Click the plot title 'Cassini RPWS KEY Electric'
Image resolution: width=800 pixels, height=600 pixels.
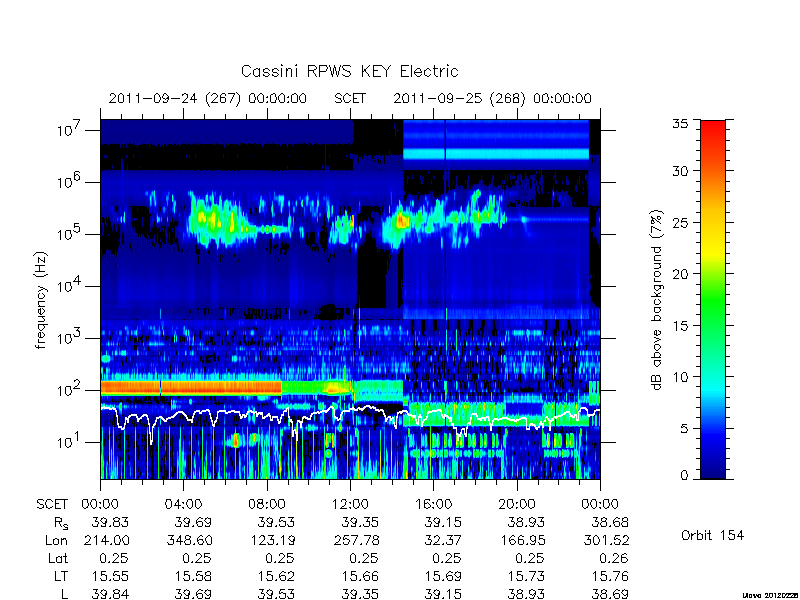[x=349, y=71]
